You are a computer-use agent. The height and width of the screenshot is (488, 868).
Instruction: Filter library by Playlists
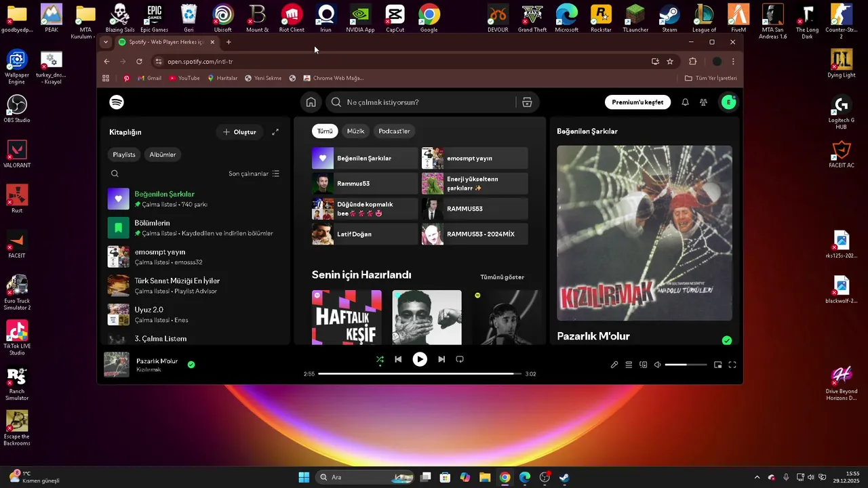point(124,155)
